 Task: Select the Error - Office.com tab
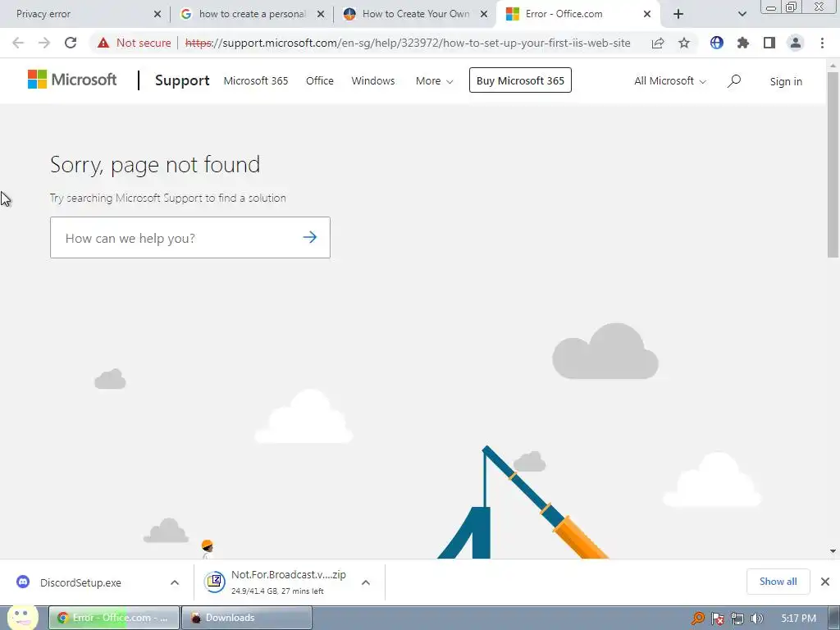[578, 14]
